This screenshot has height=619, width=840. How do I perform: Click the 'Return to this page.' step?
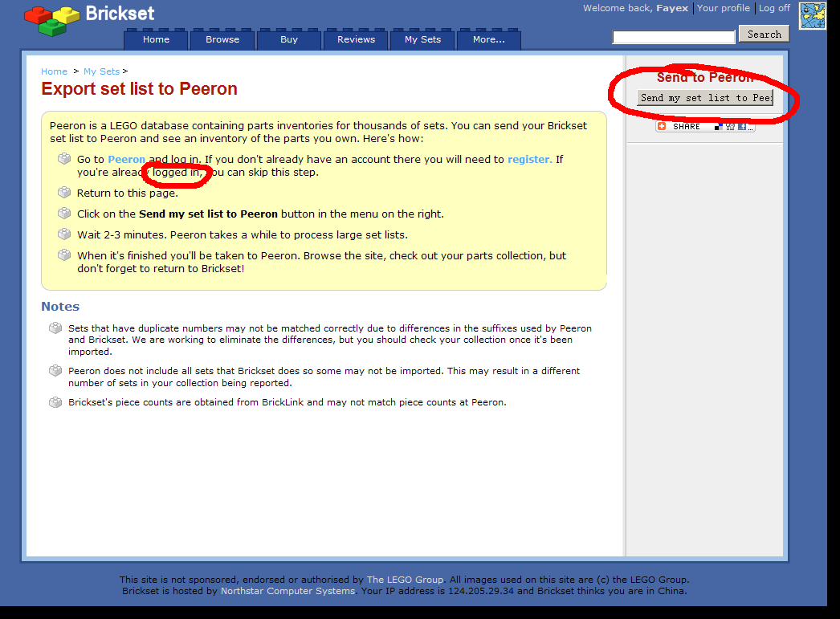[x=128, y=193]
